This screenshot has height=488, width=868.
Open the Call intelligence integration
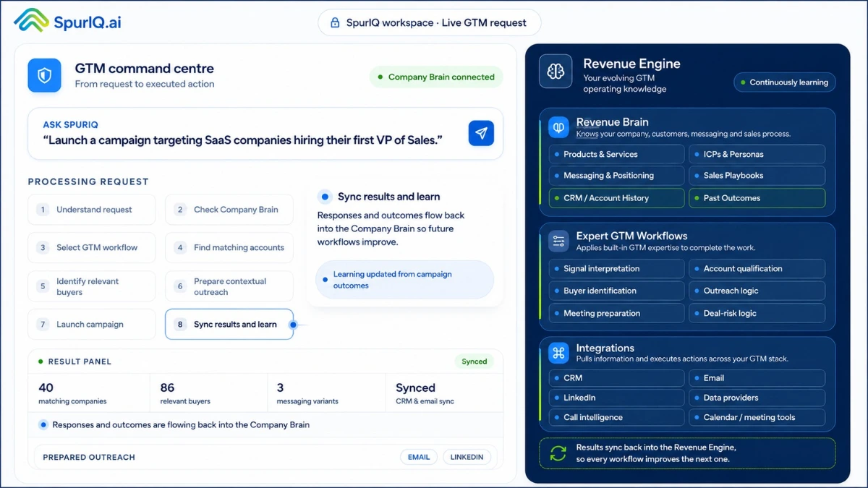[616, 417]
